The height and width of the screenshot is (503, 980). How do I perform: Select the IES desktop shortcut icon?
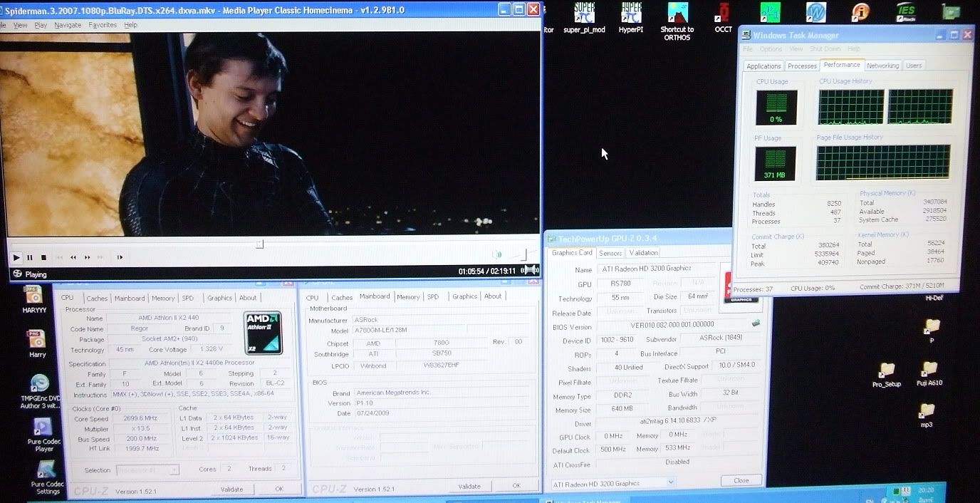(x=906, y=12)
